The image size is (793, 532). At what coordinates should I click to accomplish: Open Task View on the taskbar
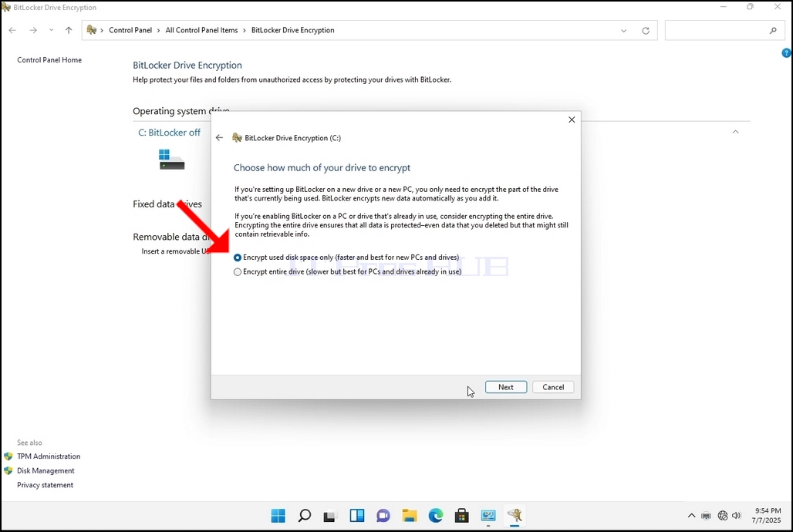(329, 516)
